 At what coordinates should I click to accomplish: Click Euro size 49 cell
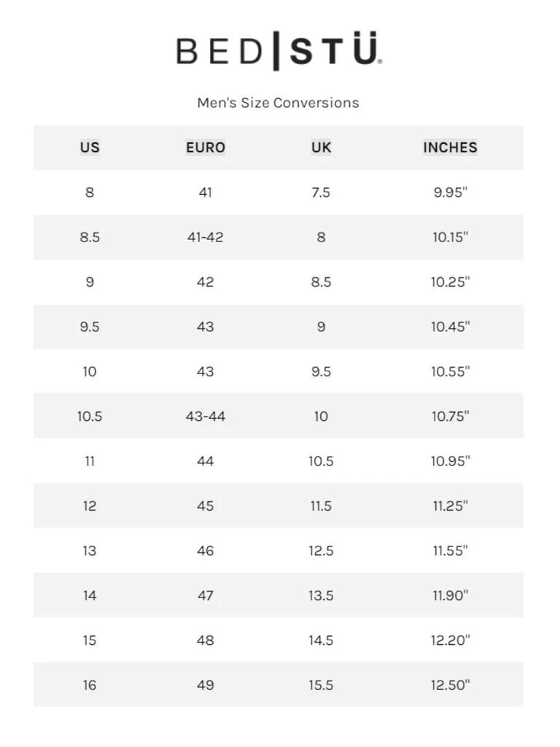tap(205, 685)
